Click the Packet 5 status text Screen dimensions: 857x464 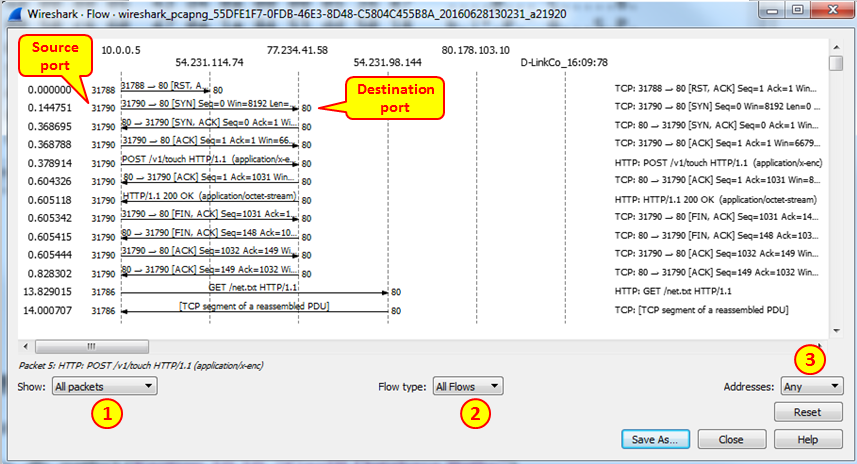click(x=141, y=366)
